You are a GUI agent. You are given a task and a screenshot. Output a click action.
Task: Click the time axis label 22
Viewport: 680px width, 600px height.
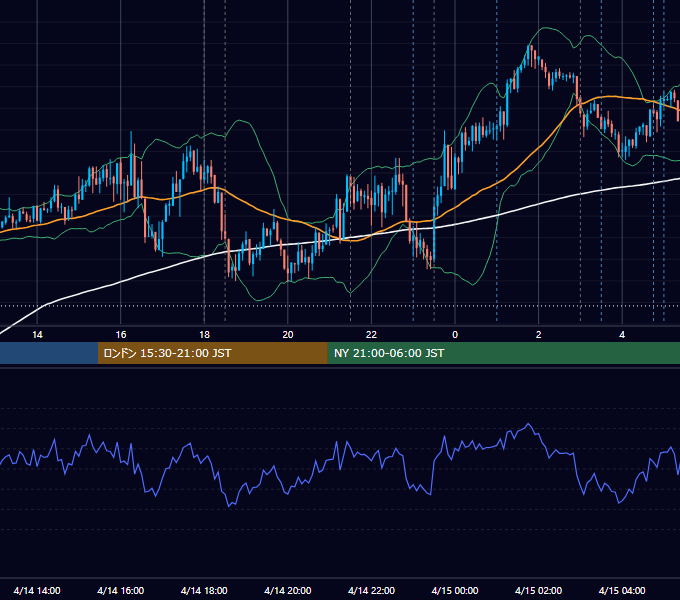(x=371, y=335)
